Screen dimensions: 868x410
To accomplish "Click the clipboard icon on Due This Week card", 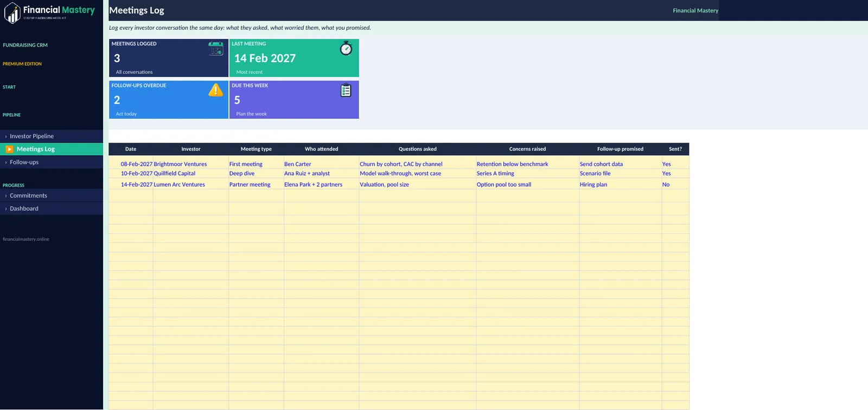I will [x=346, y=90].
